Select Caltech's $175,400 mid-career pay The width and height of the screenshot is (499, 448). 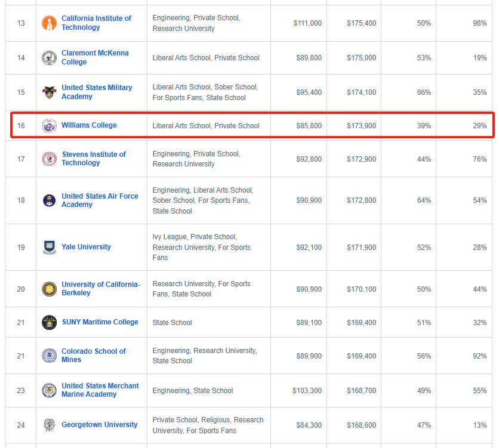coord(362,23)
